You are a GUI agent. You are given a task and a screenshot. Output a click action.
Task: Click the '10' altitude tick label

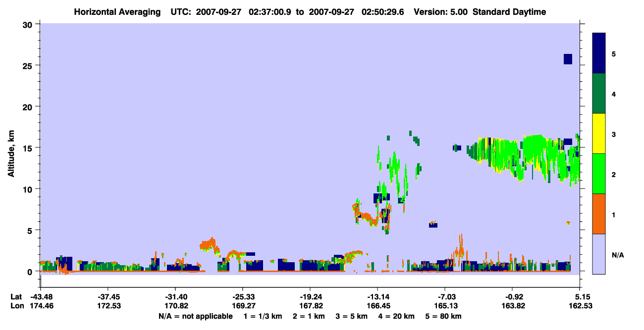tap(29, 189)
